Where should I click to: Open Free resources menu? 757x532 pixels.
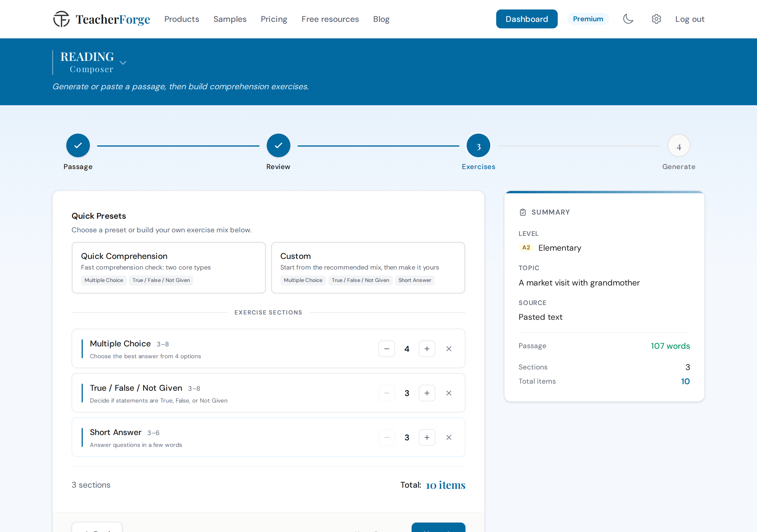tap(330, 19)
